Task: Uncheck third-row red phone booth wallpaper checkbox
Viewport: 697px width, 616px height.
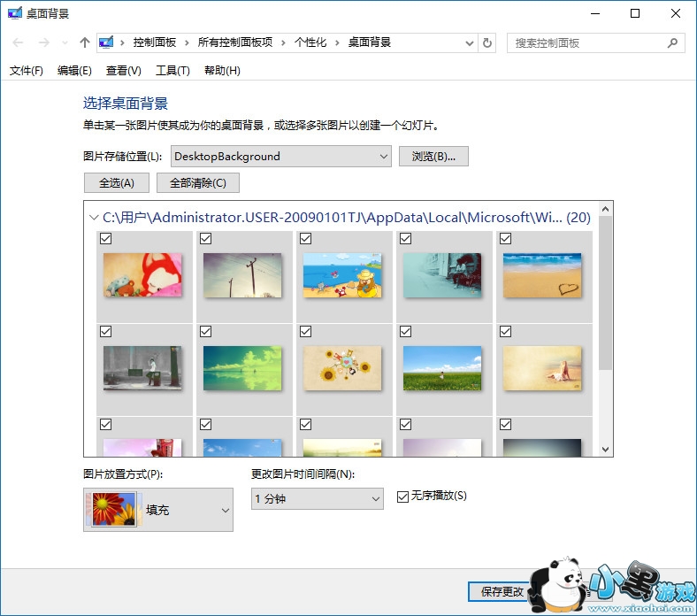Action: pyautogui.click(x=106, y=425)
